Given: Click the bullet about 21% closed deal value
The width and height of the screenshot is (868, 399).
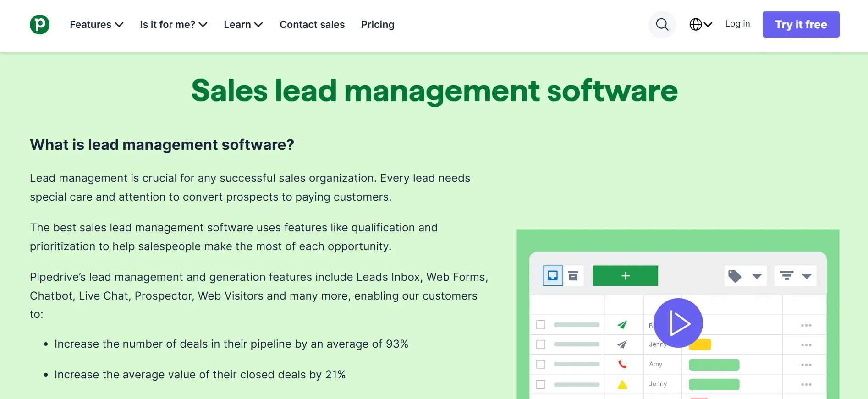Looking at the screenshot, I should [200, 375].
